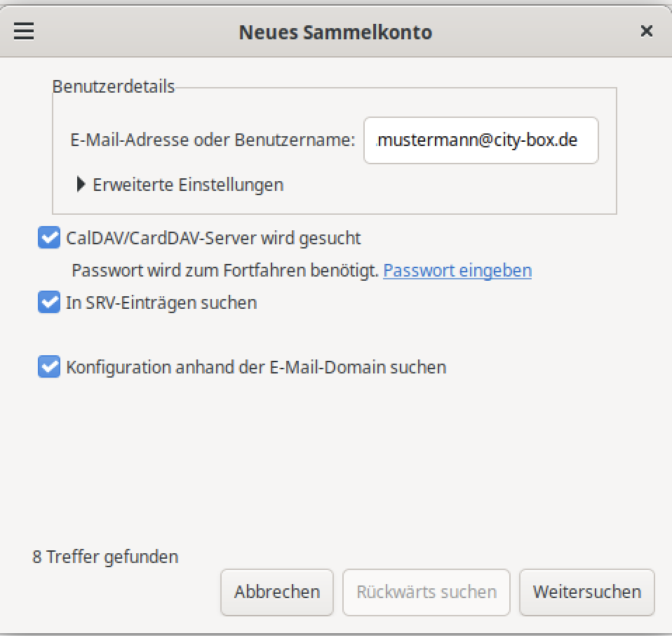Click the E-Mail-Adresse oder Benutzername label
The width and height of the screenshot is (672, 636).
(213, 140)
